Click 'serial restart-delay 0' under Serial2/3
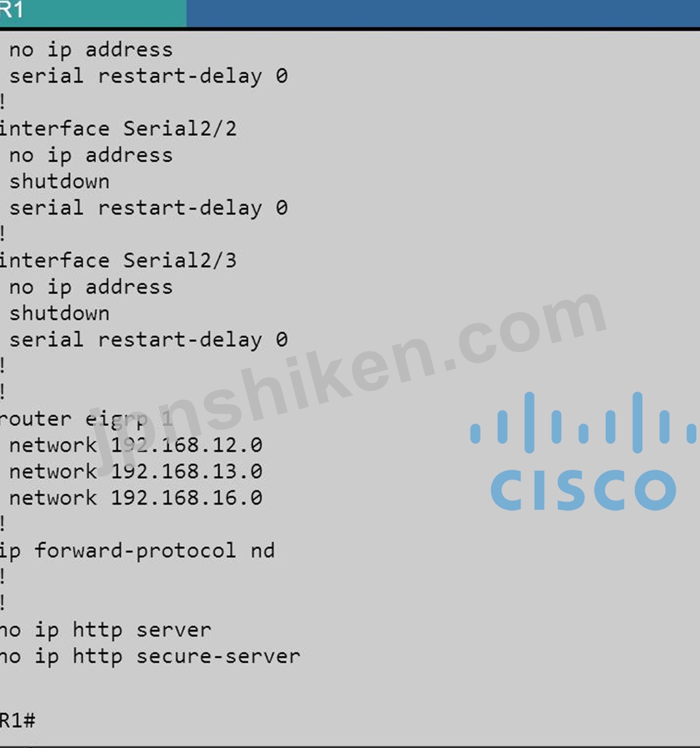Viewport: 700px width, 748px height. coord(148,340)
